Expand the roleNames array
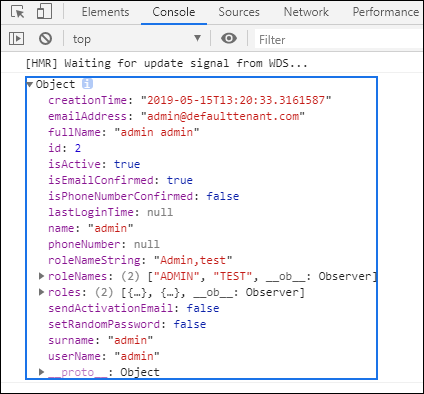 click(41, 276)
